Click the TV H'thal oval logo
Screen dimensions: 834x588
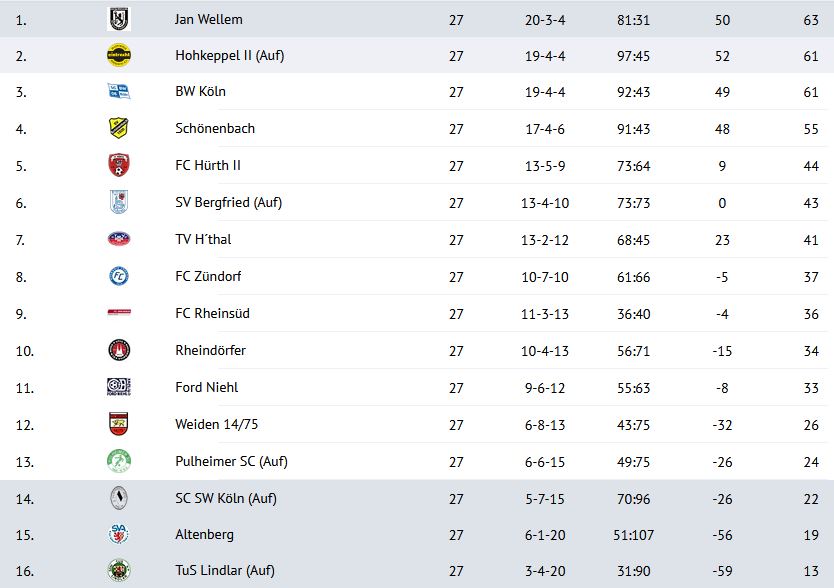pos(119,239)
